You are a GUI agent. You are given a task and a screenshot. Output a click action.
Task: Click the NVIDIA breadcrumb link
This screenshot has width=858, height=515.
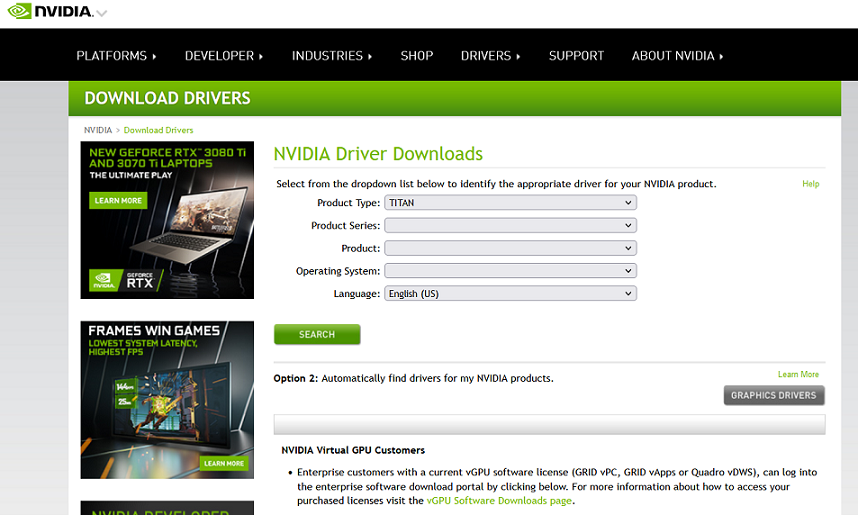tap(98, 130)
